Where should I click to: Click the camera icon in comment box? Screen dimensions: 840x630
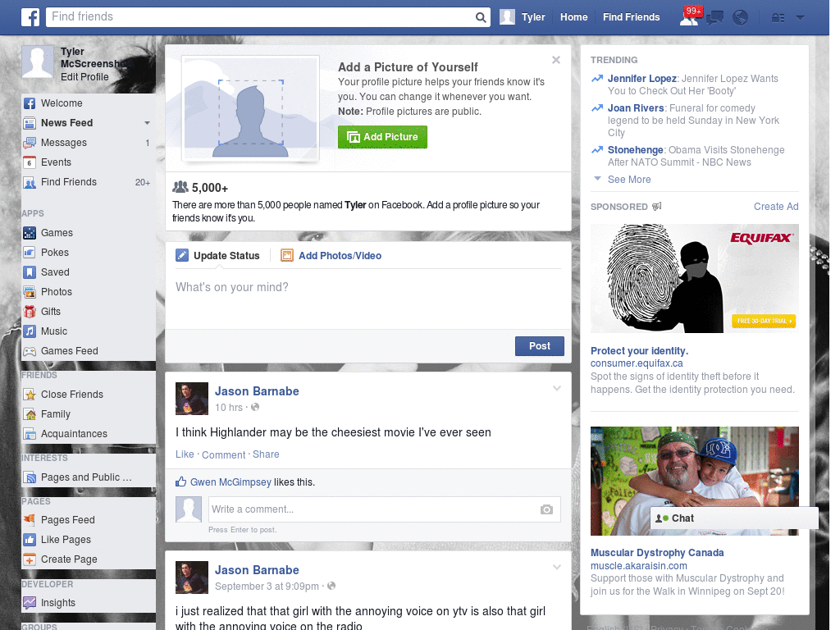pyautogui.click(x=546, y=509)
